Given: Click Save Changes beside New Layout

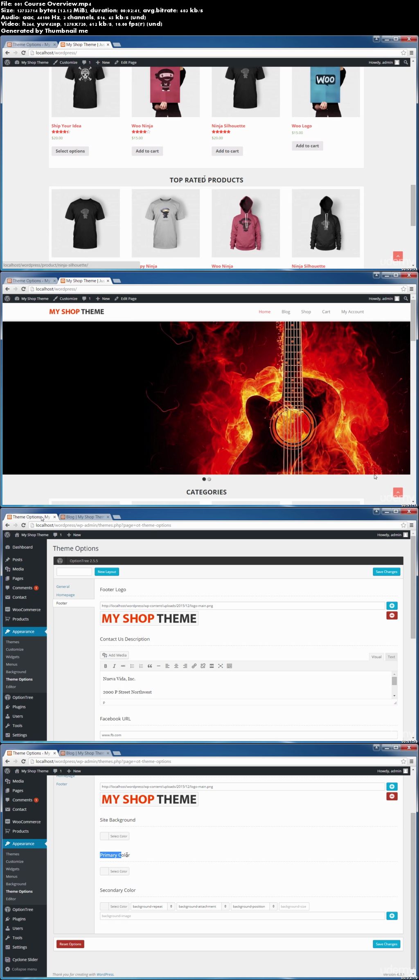Looking at the screenshot, I should click(x=387, y=572).
